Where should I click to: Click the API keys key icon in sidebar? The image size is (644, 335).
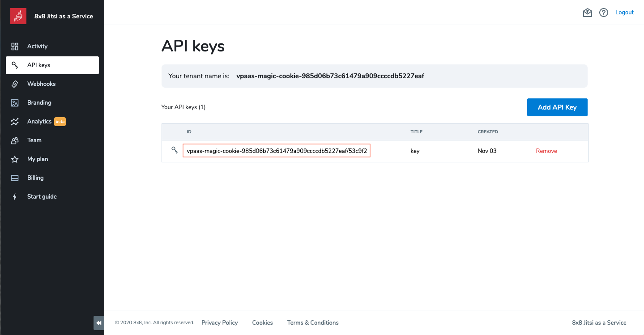click(15, 65)
